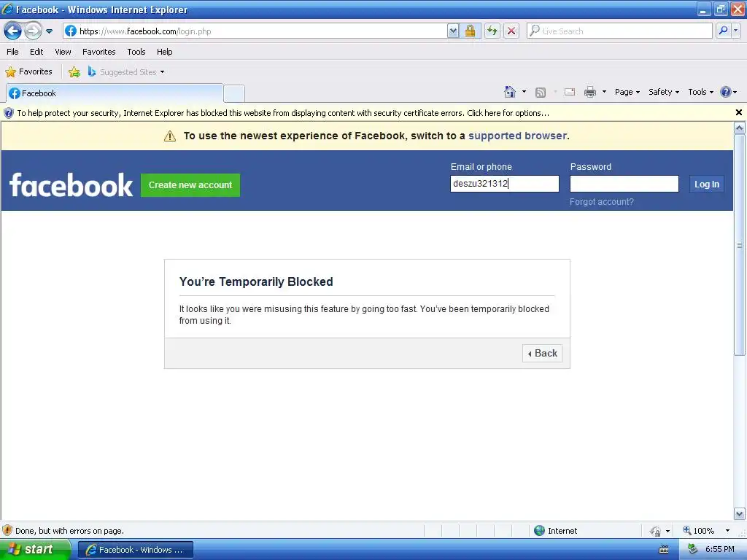Viewport: 747px width, 560px height.
Task: Click the Print icon
Action: (589, 92)
